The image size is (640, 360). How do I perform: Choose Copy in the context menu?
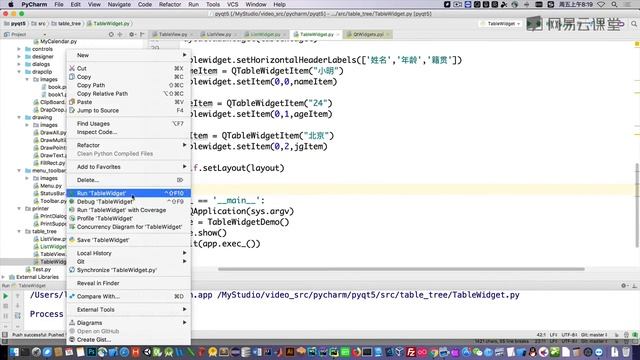(128, 77)
